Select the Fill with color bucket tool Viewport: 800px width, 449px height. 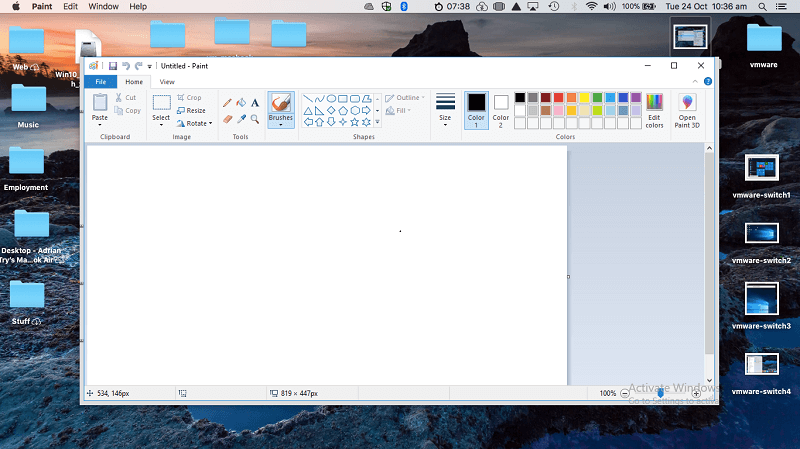pyautogui.click(x=241, y=103)
